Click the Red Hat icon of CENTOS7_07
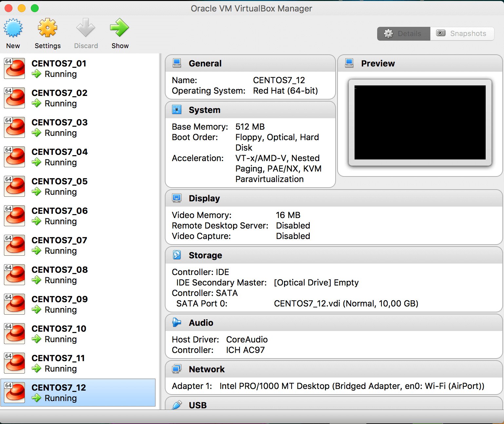Screen dimensions: 504x424 pyautogui.click(x=14, y=245)
